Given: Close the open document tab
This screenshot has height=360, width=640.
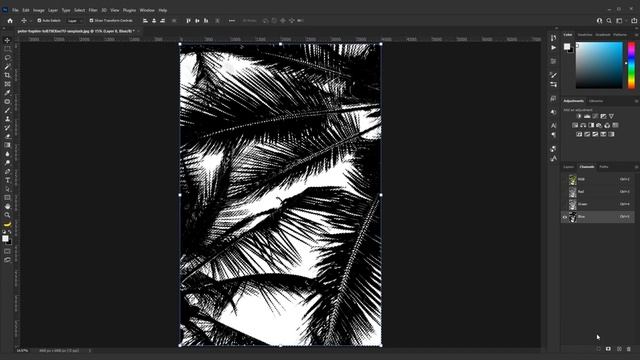Looking at the screenshot, I should point(139,31).
